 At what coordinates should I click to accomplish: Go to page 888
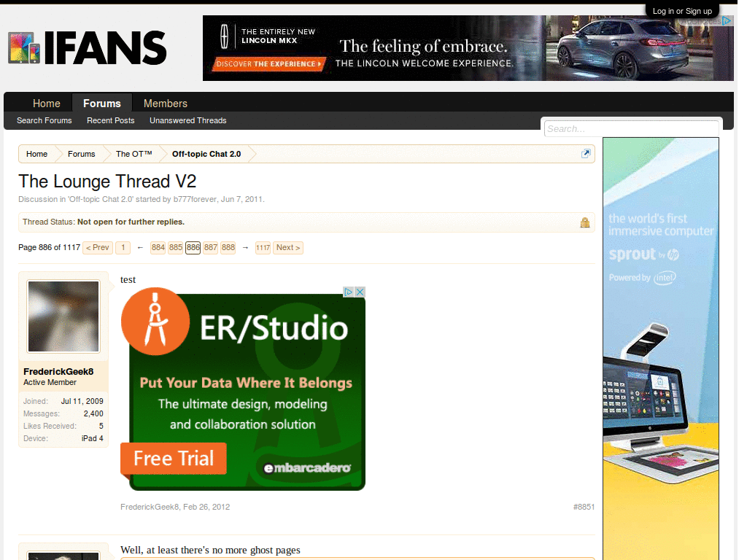pos(228,248)
